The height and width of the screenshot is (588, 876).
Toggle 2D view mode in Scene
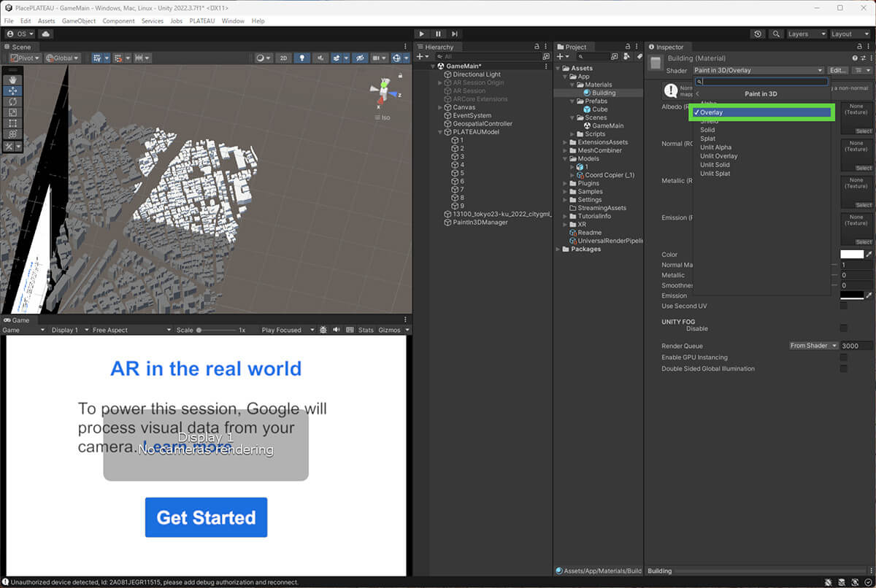[x=284, y=58]
